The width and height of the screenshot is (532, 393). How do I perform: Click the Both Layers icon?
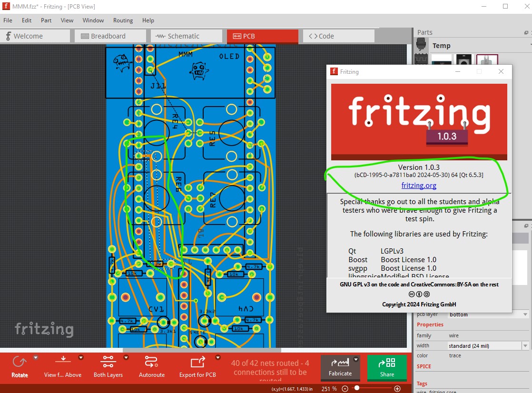coord(108,363)
